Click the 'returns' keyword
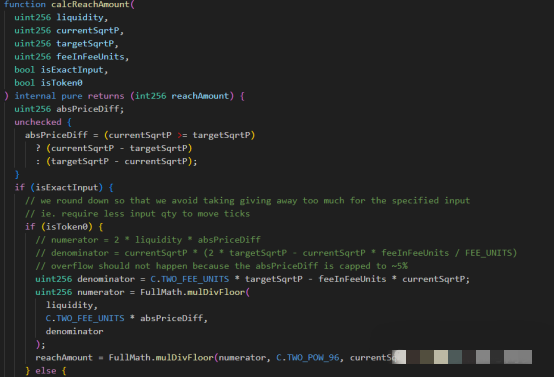The image size is (554, 378). [106, 96]
